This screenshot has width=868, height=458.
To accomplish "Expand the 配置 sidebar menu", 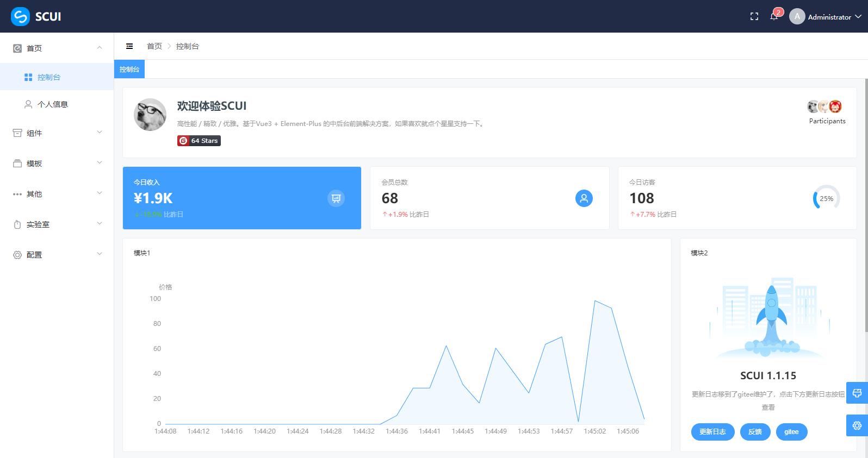I will click(57, 254).
